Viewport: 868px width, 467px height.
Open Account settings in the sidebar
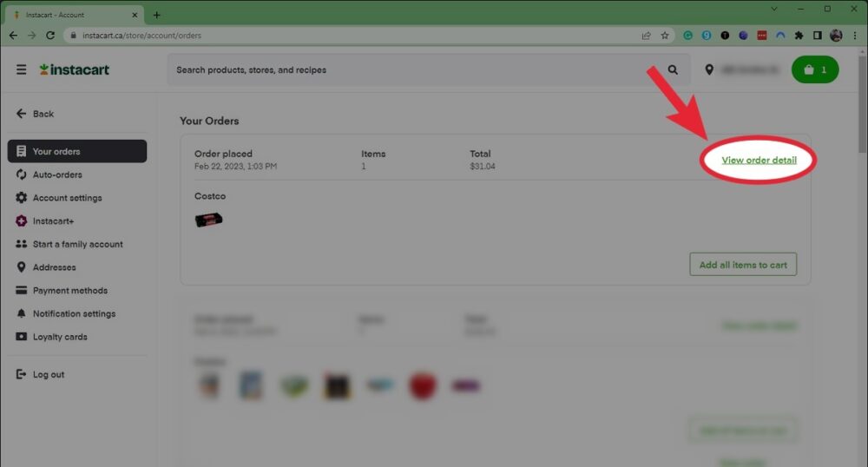click(67, 198)
